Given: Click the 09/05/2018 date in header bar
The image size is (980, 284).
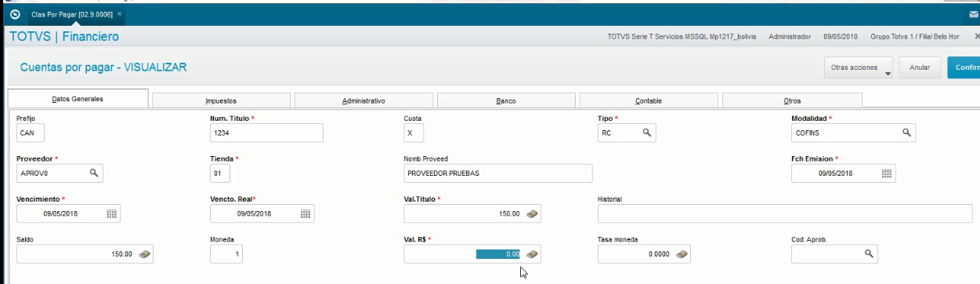Looking at the screenshot, I should (841, 37).
